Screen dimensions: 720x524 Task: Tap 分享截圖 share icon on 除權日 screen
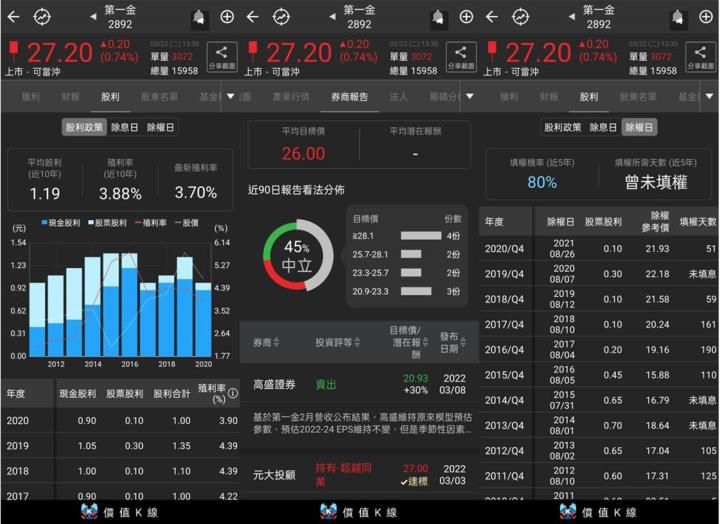pyautogui.click(x=700, y=57)
